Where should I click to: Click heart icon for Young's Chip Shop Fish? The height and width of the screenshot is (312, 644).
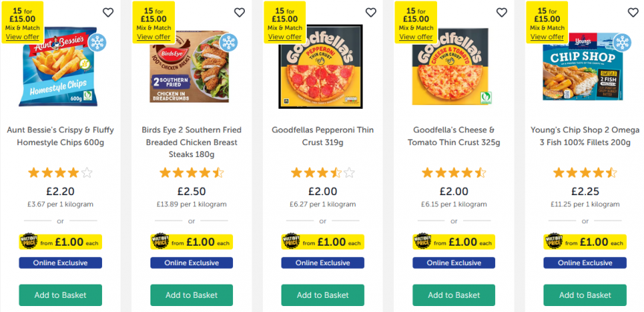point(634,13)
